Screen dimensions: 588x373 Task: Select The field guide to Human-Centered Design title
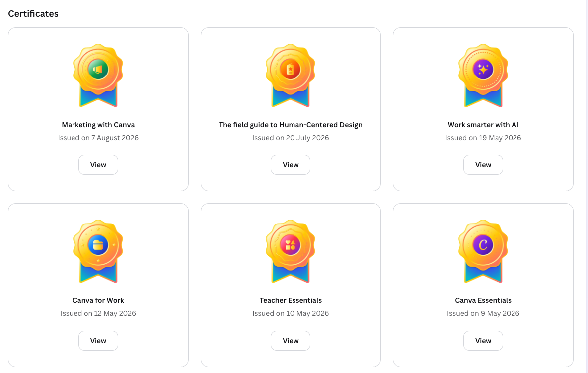coord(291,125)
